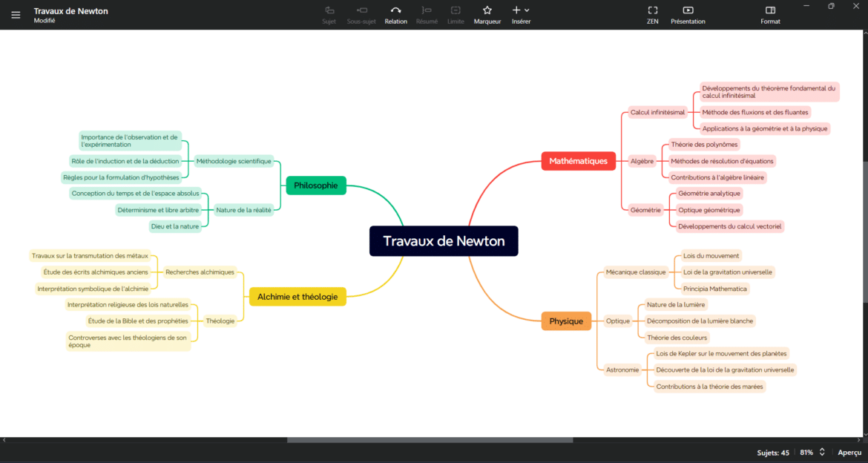Expand the Insérer dropdown chevron
This screenshot has height=463, width=868.
(x=527, y=10)
